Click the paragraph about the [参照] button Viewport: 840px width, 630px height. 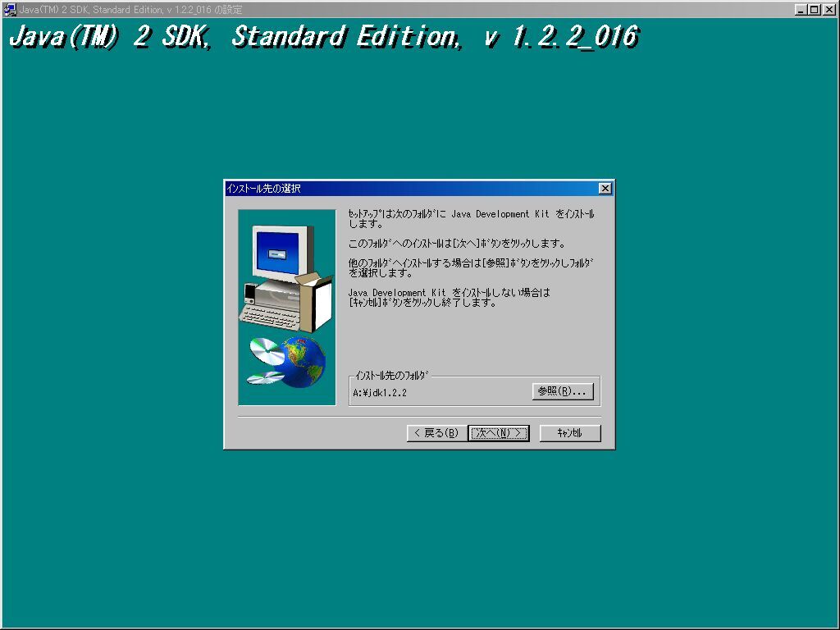click(471, 268)
